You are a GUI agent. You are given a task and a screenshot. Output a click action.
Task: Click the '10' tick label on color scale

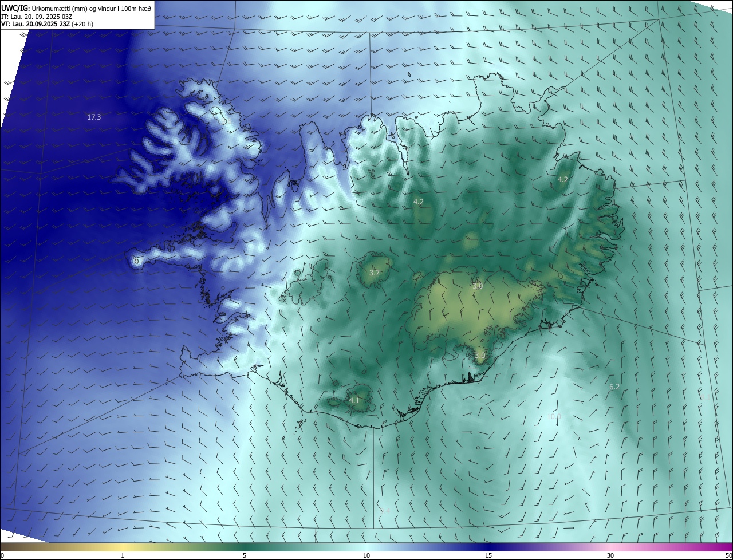[366, 555]
